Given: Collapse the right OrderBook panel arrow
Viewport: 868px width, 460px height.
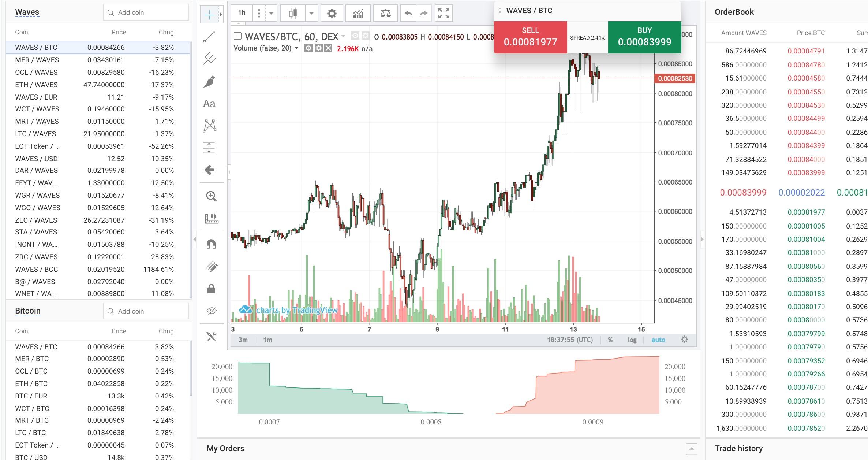Looking at the screenshot, I should coord(702,239).
